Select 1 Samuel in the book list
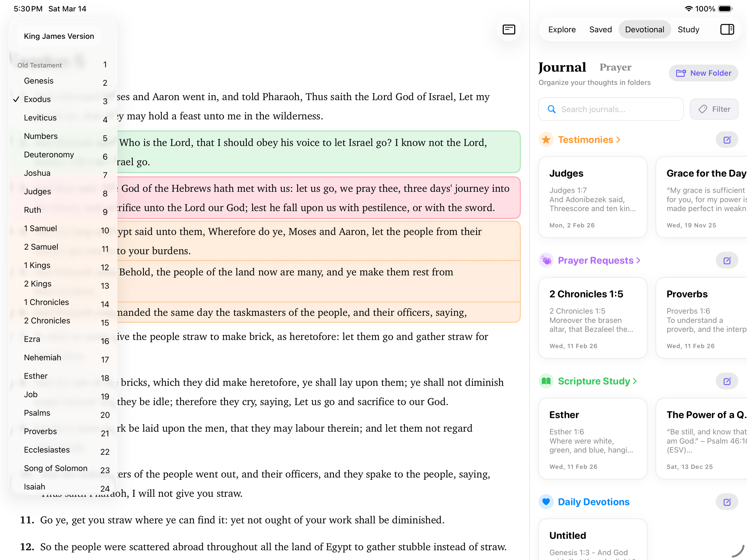This screenshot has width=747, height=560. point(40,228)
